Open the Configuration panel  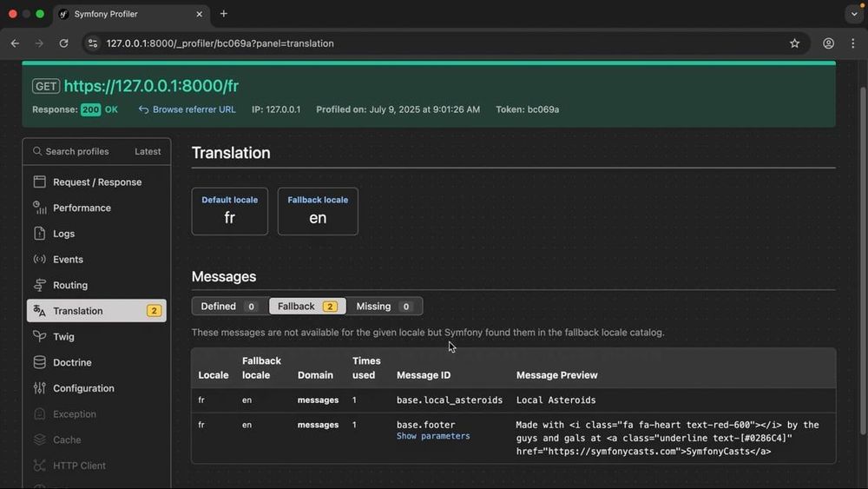[x=96, y=388]
